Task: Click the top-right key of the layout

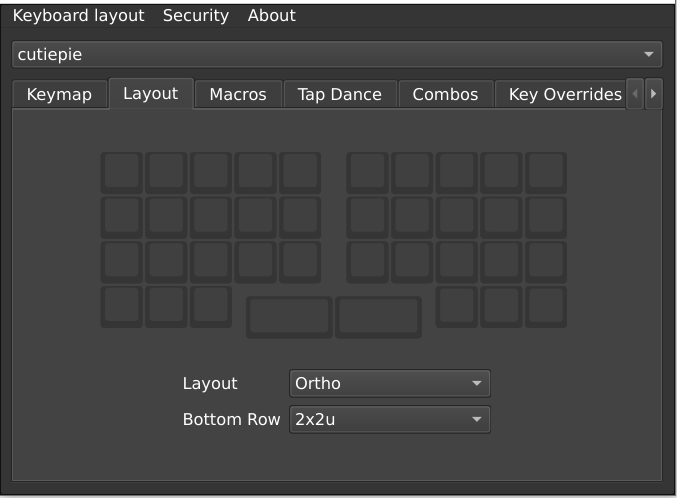Action: click(x=546, y=173)
